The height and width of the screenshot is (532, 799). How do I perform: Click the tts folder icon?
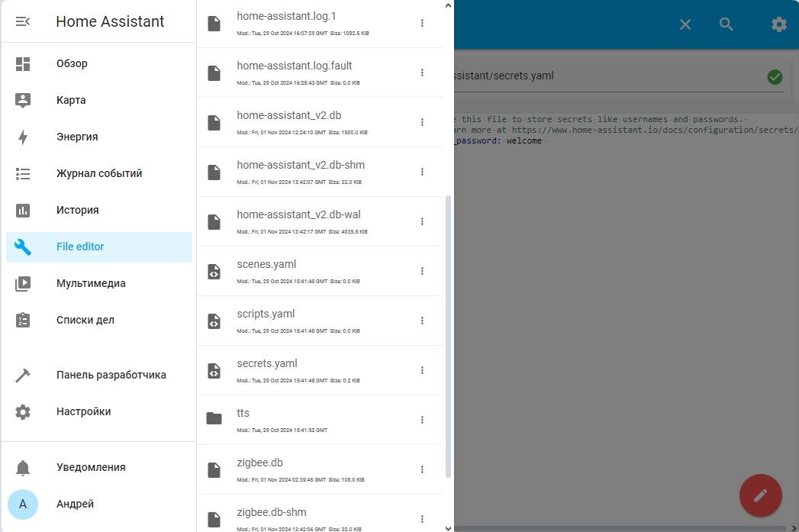tap(214, 418)
